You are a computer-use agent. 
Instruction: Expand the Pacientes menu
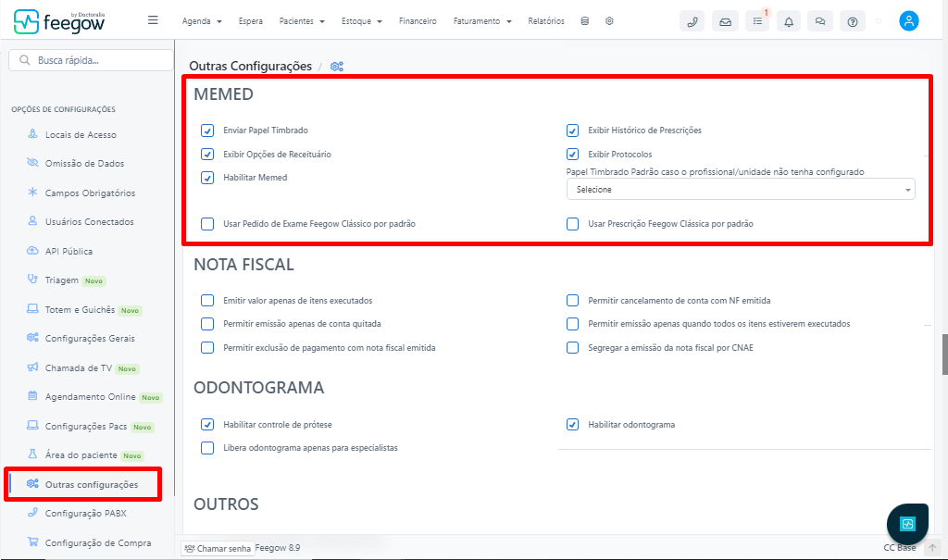[302, 21]
